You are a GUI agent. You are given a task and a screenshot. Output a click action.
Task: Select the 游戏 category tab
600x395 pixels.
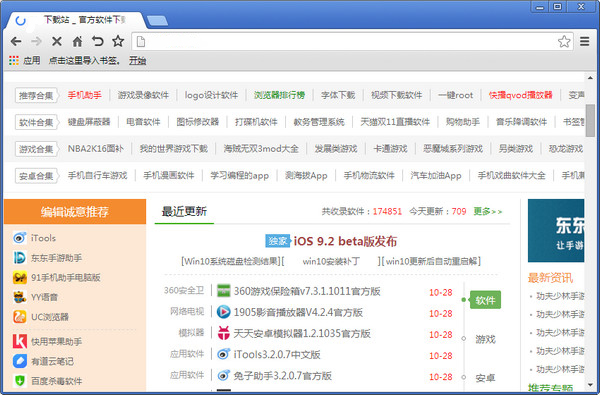tap(485, 339)
